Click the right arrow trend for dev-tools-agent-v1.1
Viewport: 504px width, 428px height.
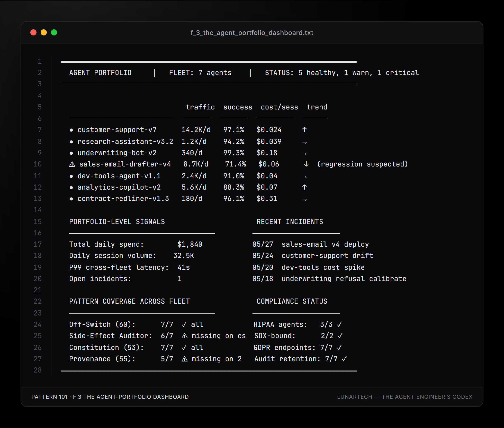click(304, 177)
